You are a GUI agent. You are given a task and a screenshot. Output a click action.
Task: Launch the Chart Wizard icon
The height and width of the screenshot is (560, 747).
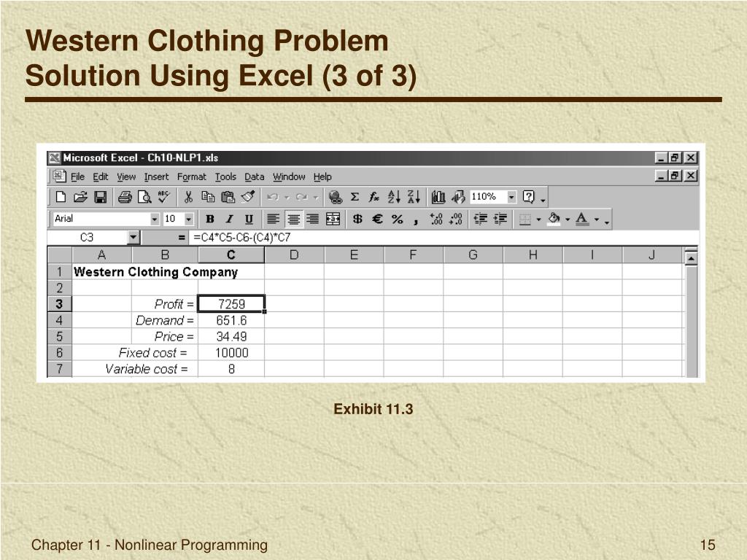coord(438,197)
